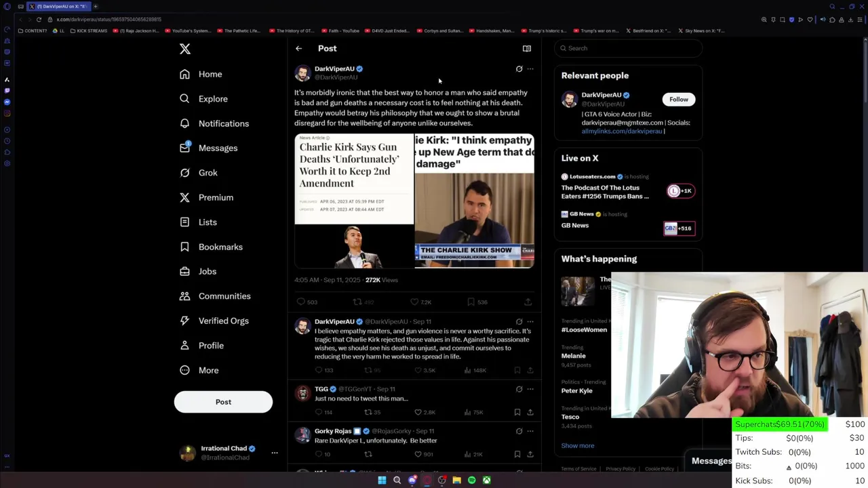868x488 pixels.
Task: Click Show more under What's happening
Action: point(578,445)
